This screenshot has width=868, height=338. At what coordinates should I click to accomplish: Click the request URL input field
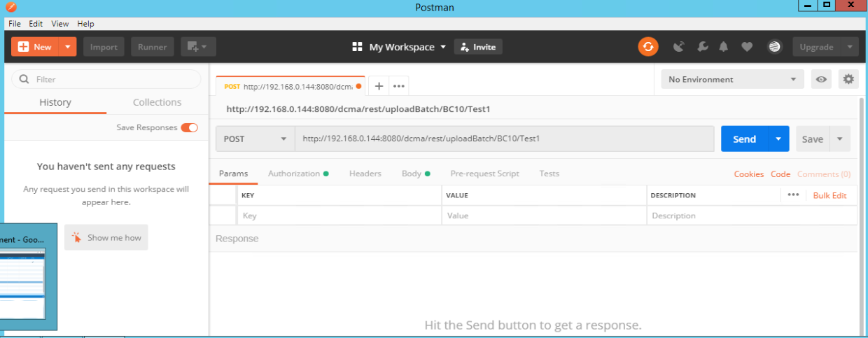click(x=504, y=139)
